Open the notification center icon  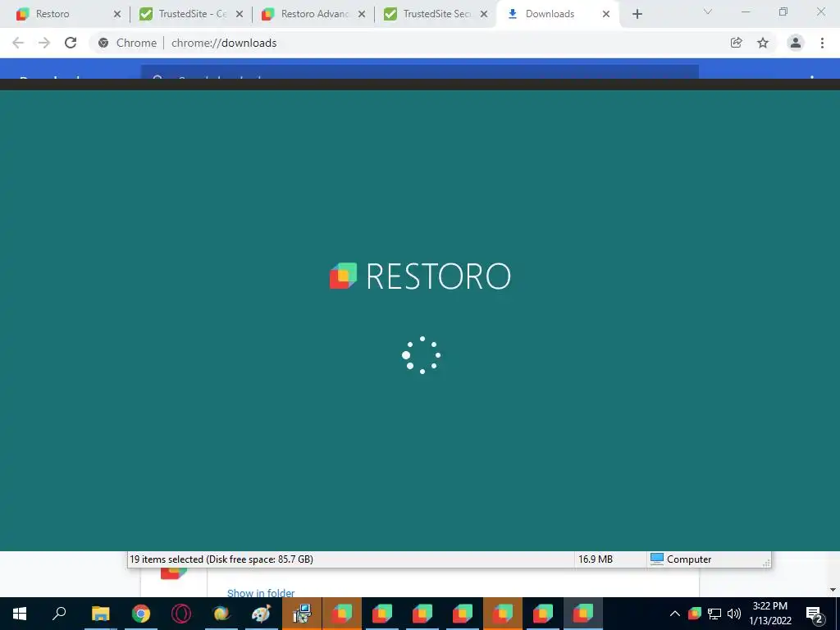(815, 614)
